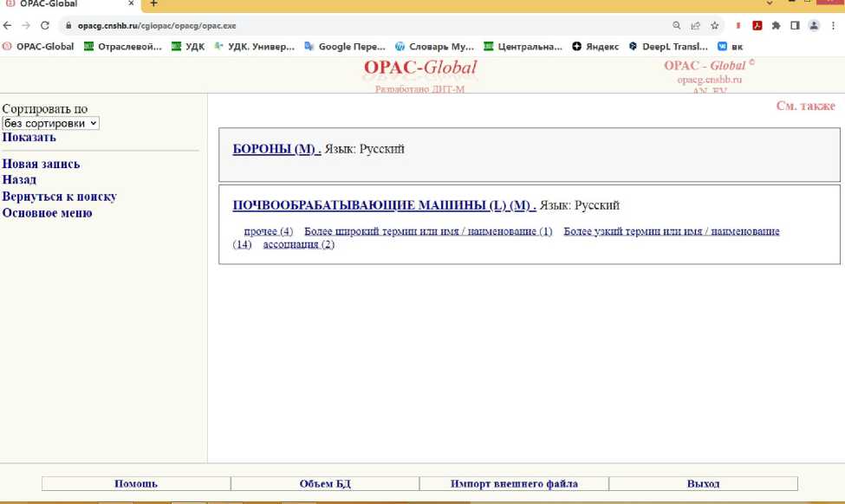
Task: Open the Chrome three-dot menu
Action: [833, 25]
